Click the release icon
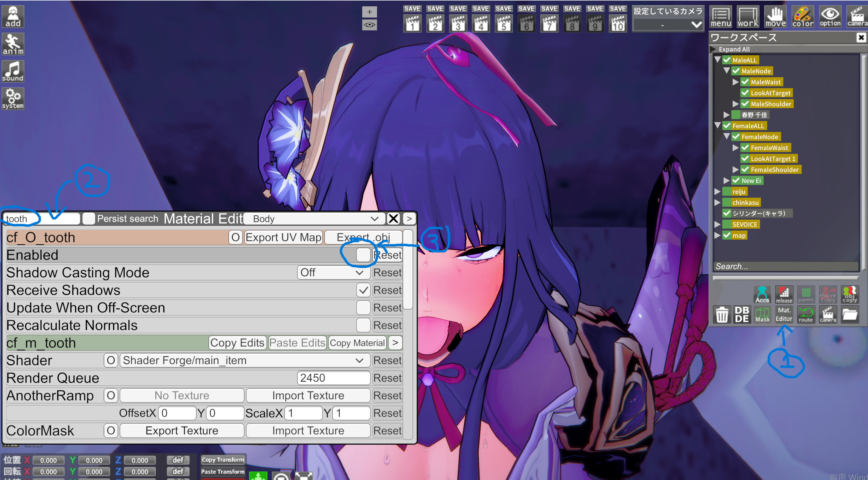This screenshot has width=868, height=480. (784, 294)
